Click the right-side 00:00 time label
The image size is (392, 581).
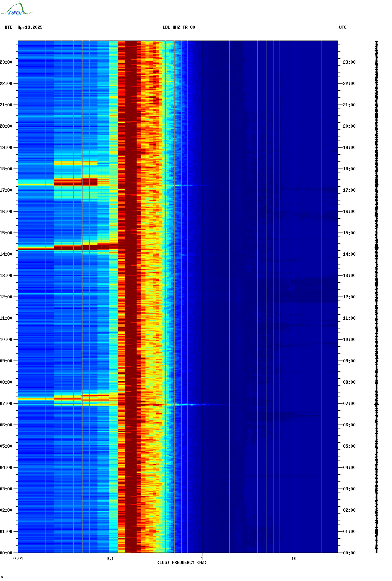point(349,553)
